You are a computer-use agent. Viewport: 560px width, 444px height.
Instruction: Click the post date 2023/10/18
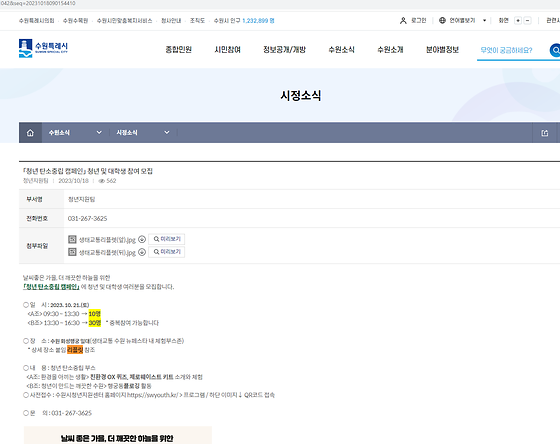(73, 181)
